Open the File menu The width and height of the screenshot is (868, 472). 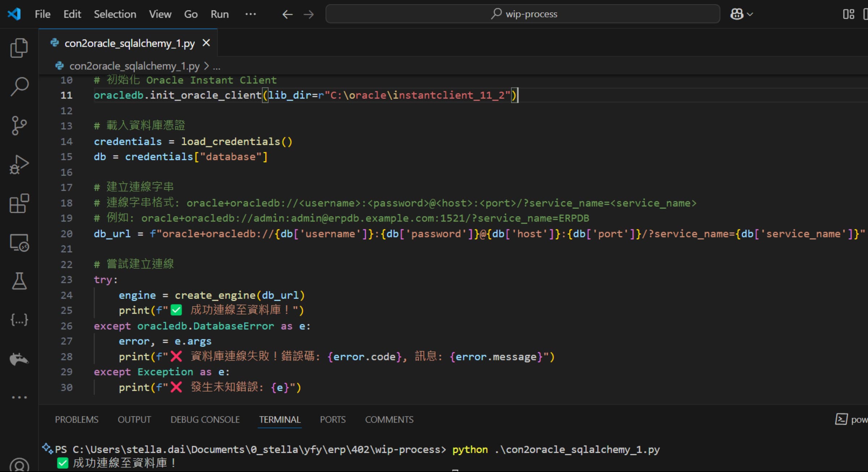pos(43,14)
